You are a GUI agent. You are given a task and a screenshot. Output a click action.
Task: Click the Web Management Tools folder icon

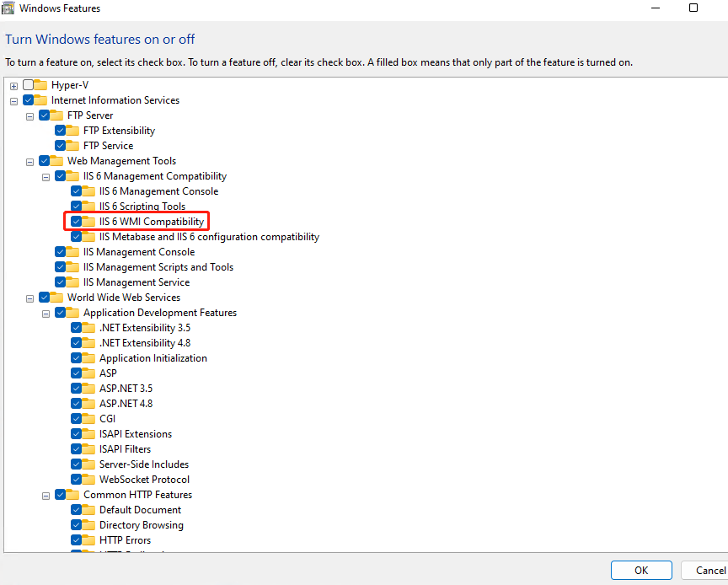coord(56,161)
